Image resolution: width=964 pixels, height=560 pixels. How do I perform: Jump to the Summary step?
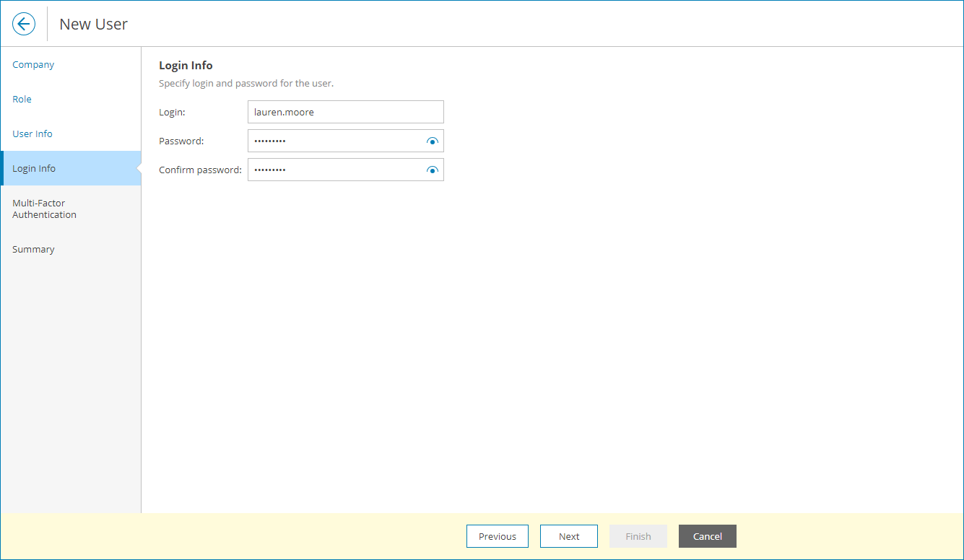pos(33,249)
